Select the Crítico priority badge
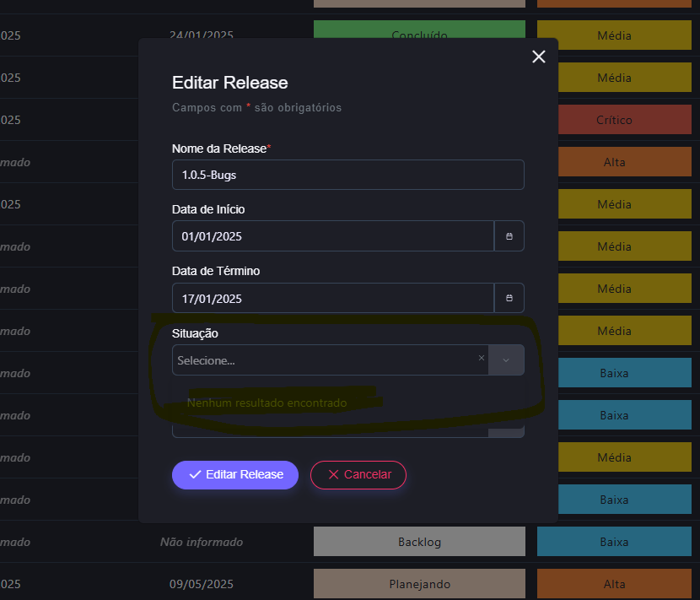Image resolution: width=700 pixels, height=600 pixels. [614, 120]
